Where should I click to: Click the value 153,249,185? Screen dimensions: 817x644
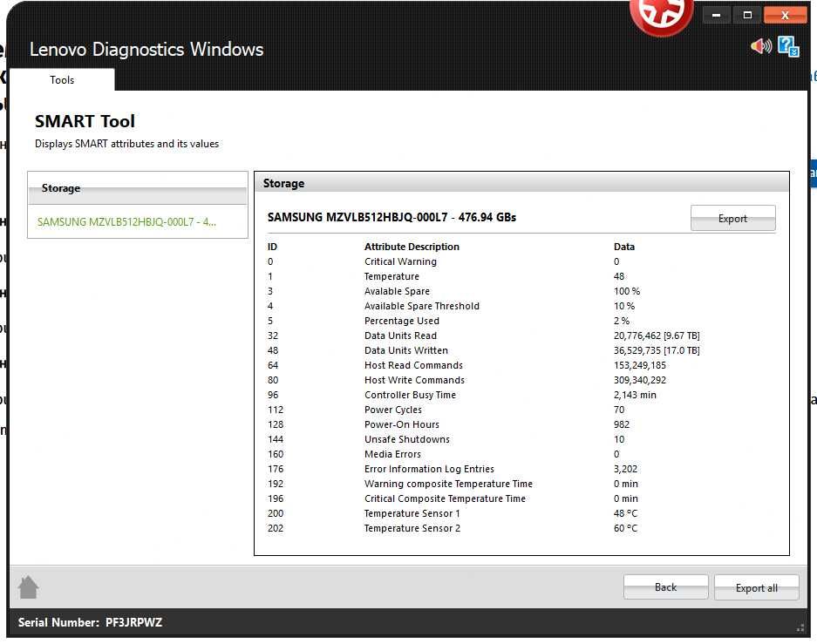(x=640, y=365)
